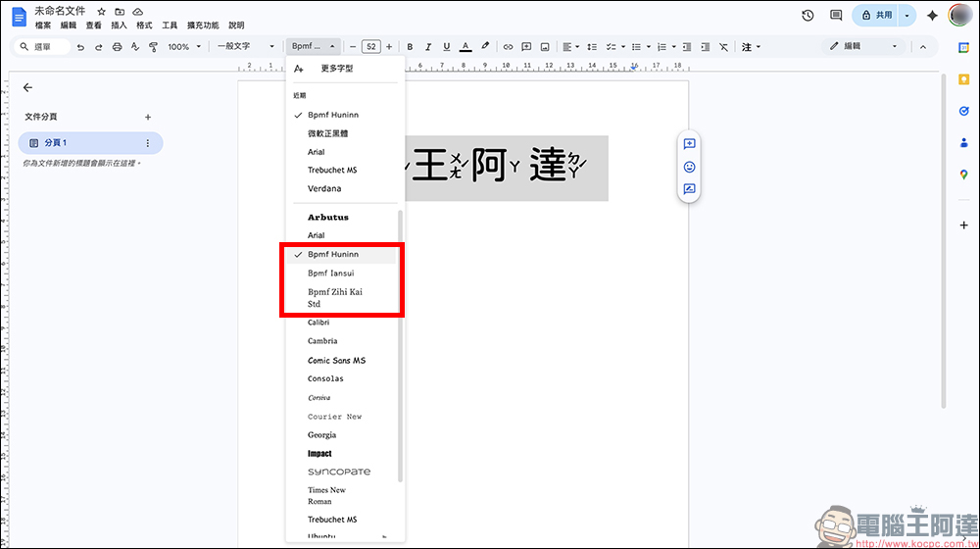Open Google Tasks side panel
Viewport: 980px width, 549px height.
(963, 112)
